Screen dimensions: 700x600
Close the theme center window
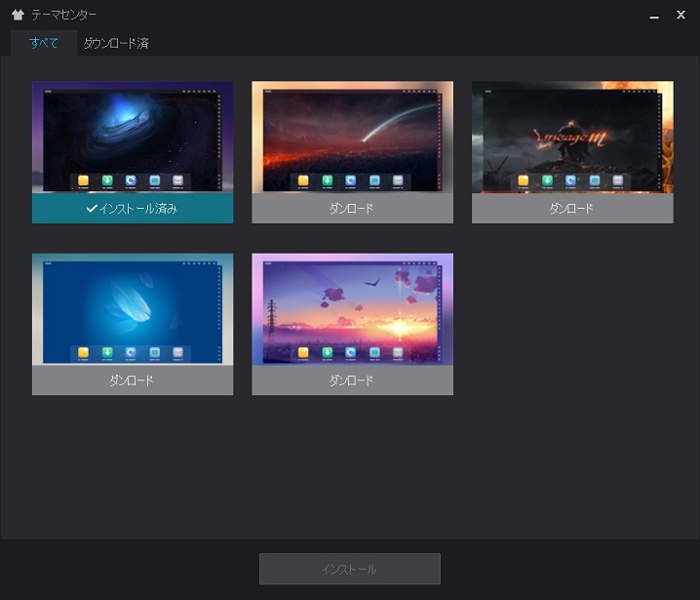[x=681, y=15]
